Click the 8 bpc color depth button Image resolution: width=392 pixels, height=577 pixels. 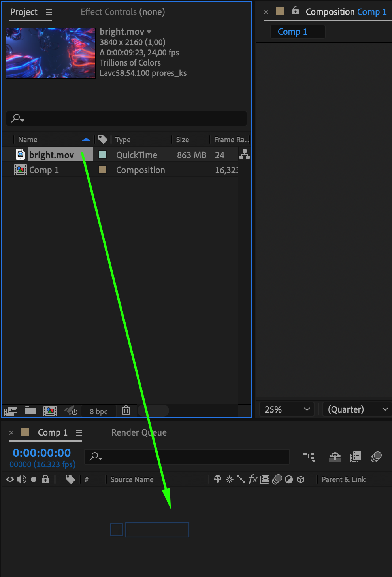[99, 411]
